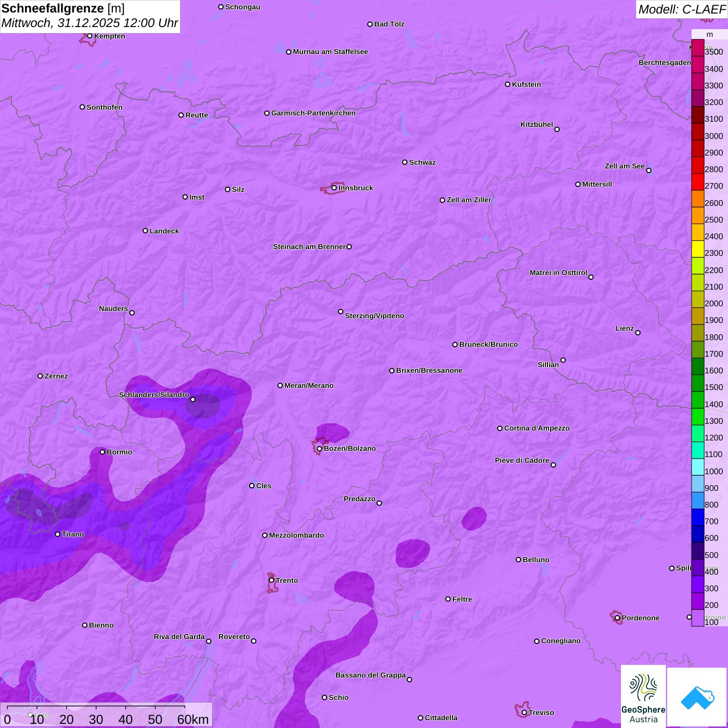This screenshot has width=728, height=728.
Task: Select the Pordenone city marker
Action: (x=617, y=618)
